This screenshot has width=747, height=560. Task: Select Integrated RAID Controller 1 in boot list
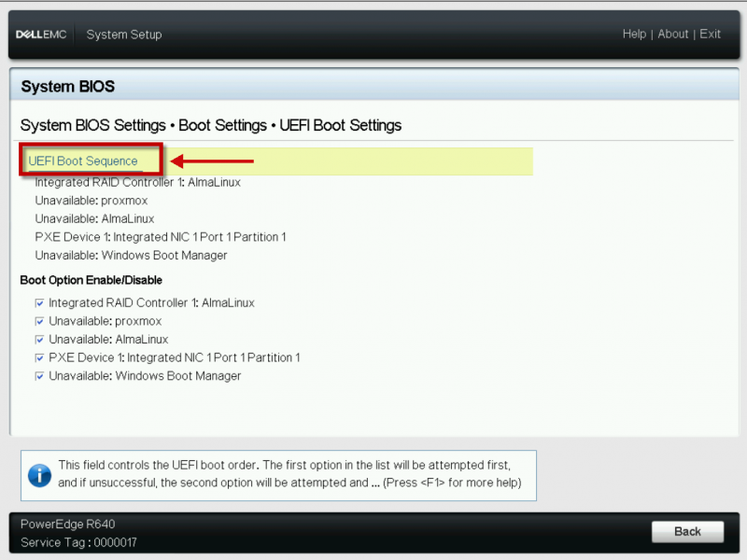pos(136,182)
